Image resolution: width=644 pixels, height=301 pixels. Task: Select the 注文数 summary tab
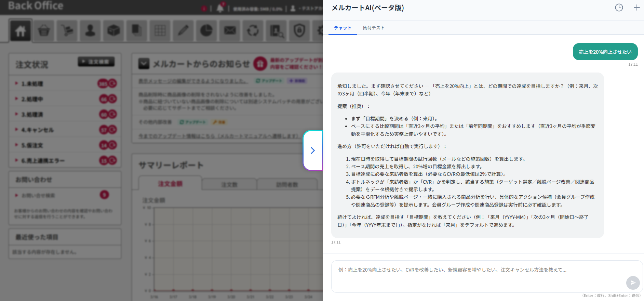[x=229, y=185]
